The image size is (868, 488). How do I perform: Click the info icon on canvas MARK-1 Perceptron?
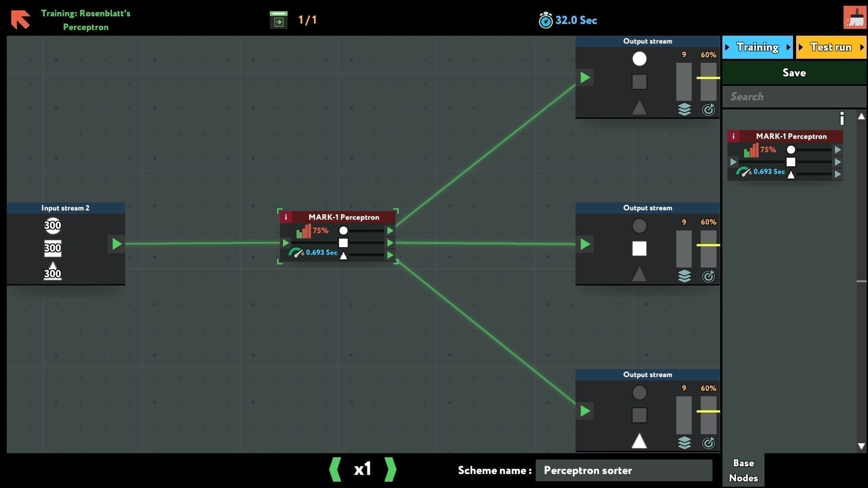[286, 217]
